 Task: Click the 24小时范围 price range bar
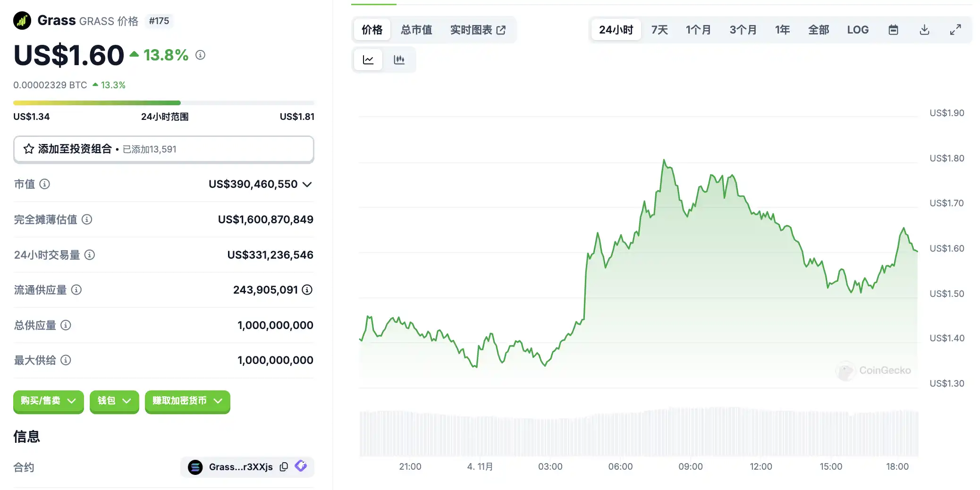tap(163, 103)
